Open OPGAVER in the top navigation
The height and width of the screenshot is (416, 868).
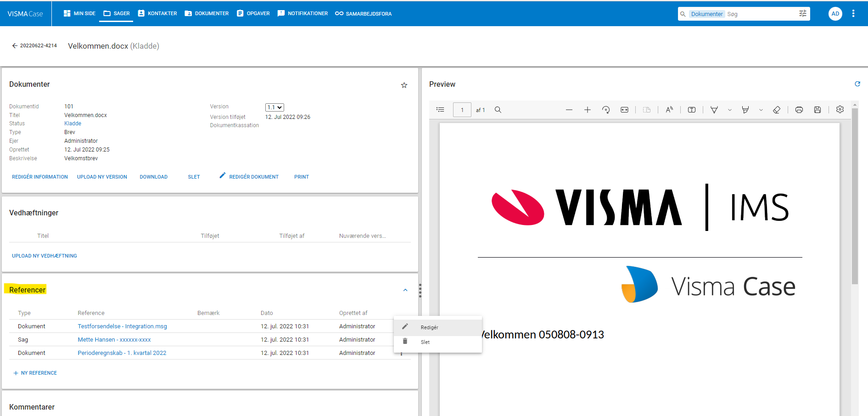coord(253,14)
